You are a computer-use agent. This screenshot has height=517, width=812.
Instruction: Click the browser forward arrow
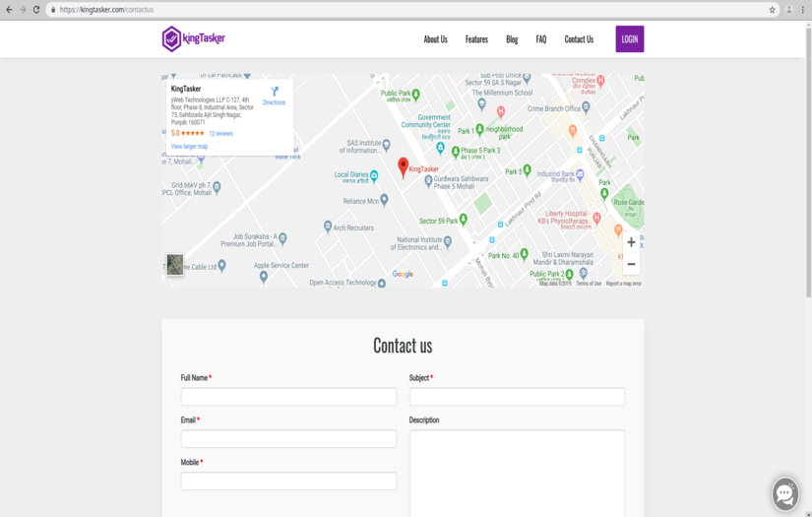(23, 9)
